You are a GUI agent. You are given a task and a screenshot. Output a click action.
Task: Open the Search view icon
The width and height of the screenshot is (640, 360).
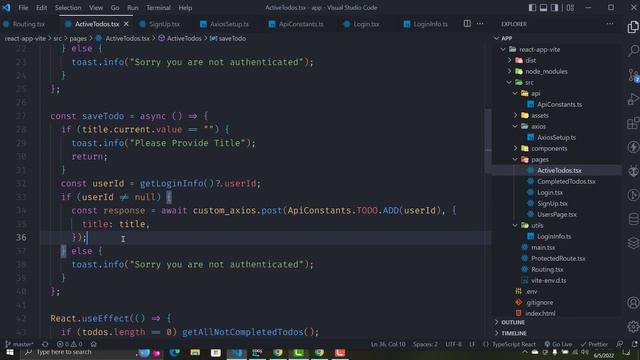click(x=633, y=51)
